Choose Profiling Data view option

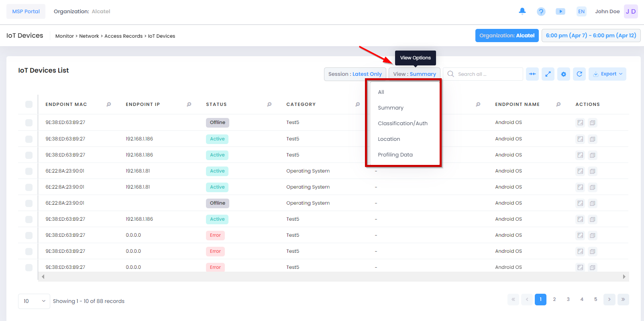pyautogui.click(x=405, y=154)
